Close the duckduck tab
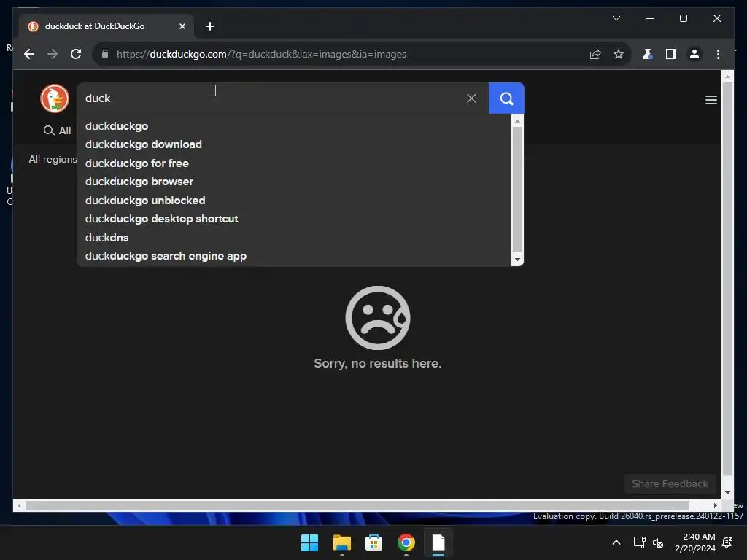Screen dimensions: 747x560 [x=182, y=26]
